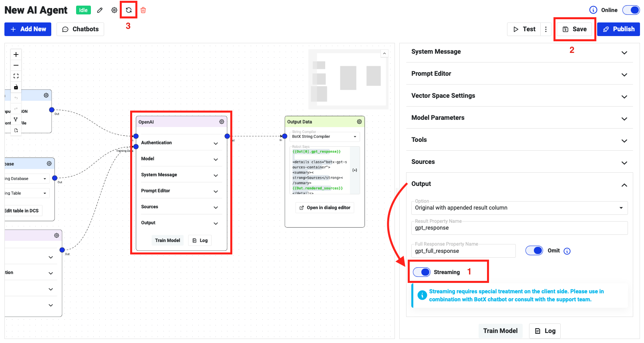
Task: Expand System Message in the right panel
Action: coord(519,52)
